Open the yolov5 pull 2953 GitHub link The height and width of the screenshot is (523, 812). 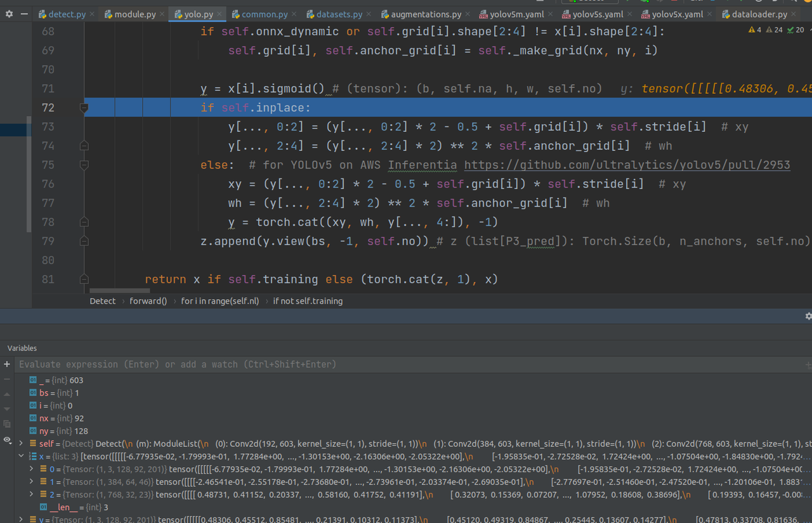(627, 165)
